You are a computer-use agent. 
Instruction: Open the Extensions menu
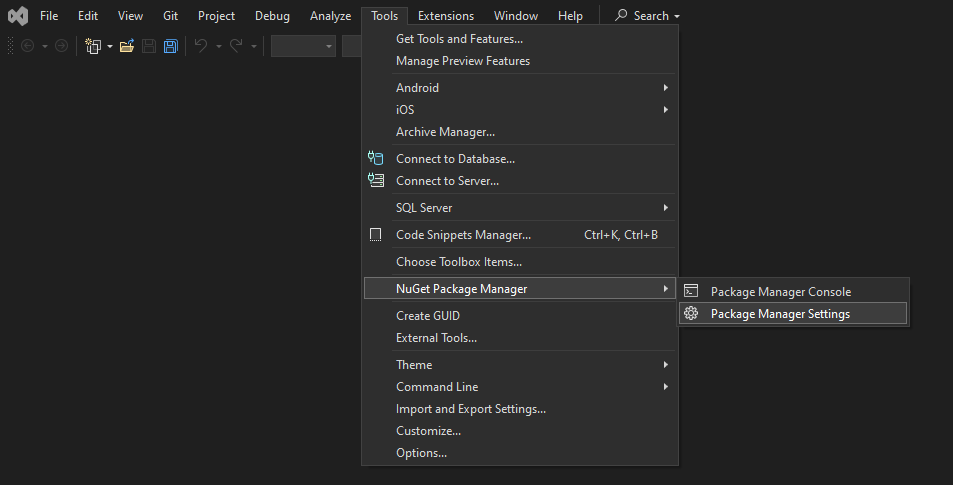click(x=446, y=16)
